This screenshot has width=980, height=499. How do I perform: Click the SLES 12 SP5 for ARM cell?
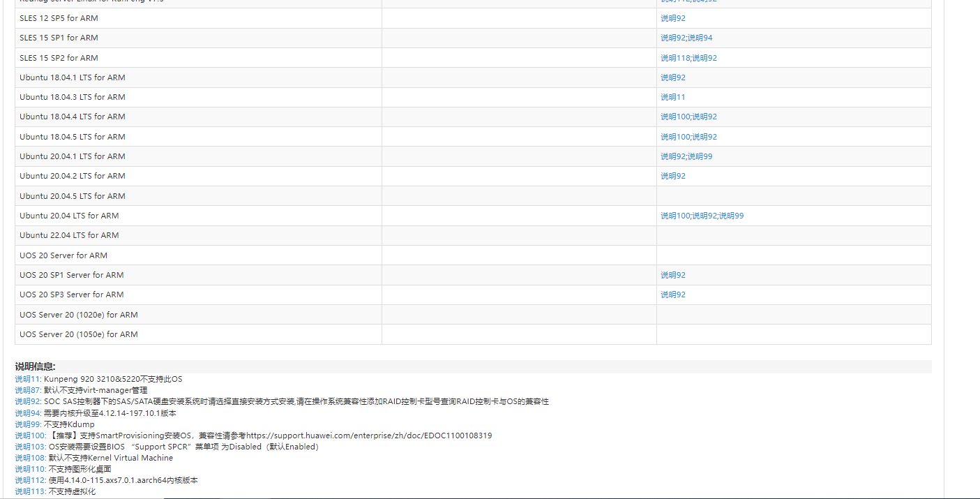(x=198, y=18)
